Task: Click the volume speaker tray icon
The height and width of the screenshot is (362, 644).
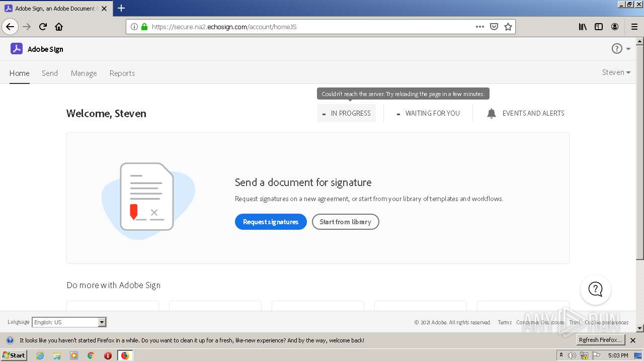Action: point(572,355)
